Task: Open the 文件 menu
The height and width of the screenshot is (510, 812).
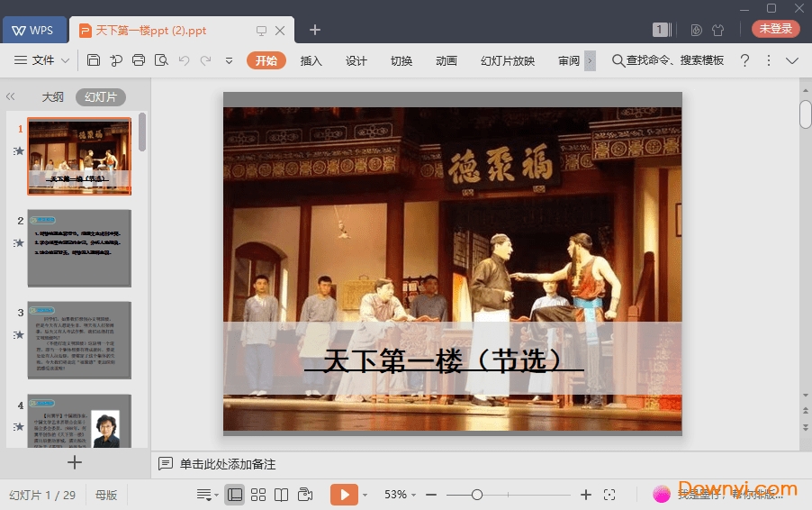Action: 42,60
